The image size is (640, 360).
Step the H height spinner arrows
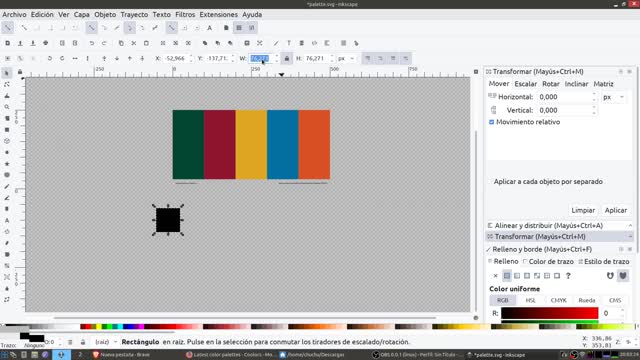[332, 58]
